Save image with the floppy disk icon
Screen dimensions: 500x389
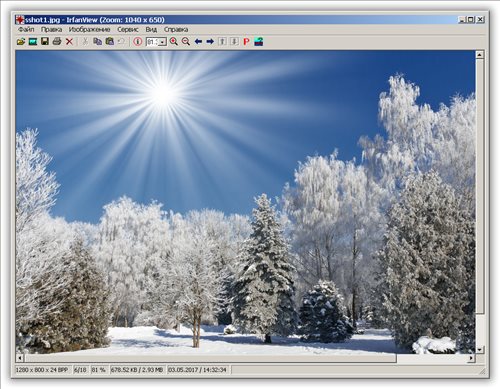coord(45,41)
